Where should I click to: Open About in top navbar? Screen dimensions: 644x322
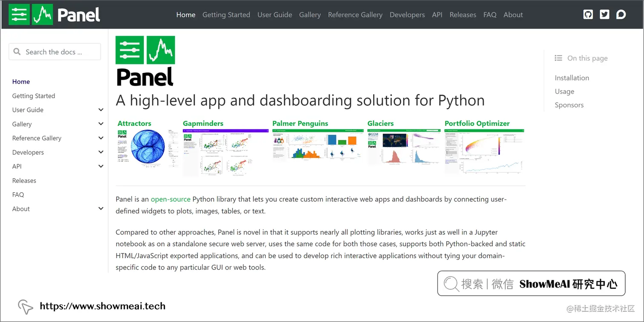[x=513, y=14]
